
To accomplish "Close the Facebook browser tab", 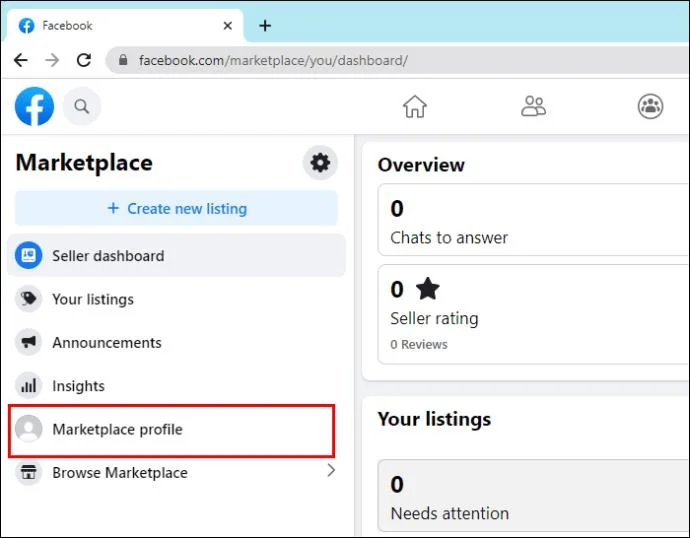I will coord(228,26).
